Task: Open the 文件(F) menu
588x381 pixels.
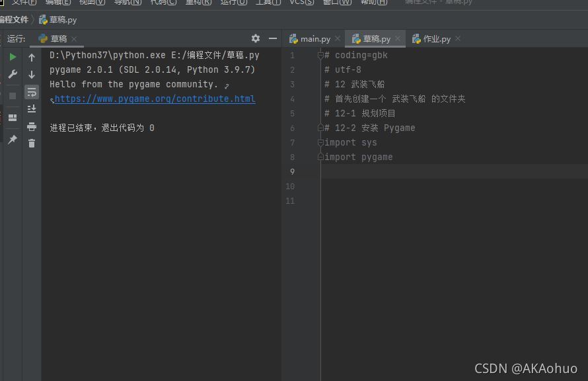Action: pyautogui.click(x=24, y=2)
